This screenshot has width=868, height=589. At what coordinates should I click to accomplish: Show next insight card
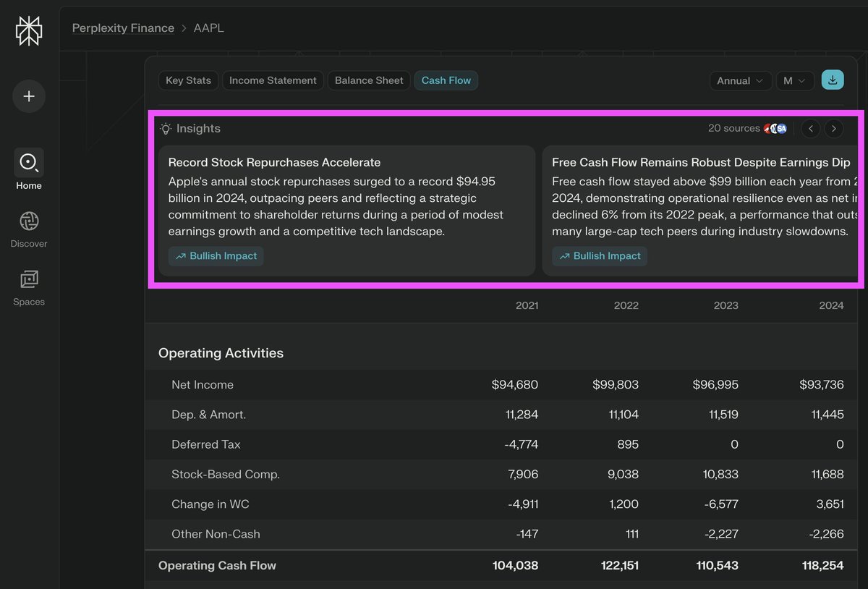point(834,129)
